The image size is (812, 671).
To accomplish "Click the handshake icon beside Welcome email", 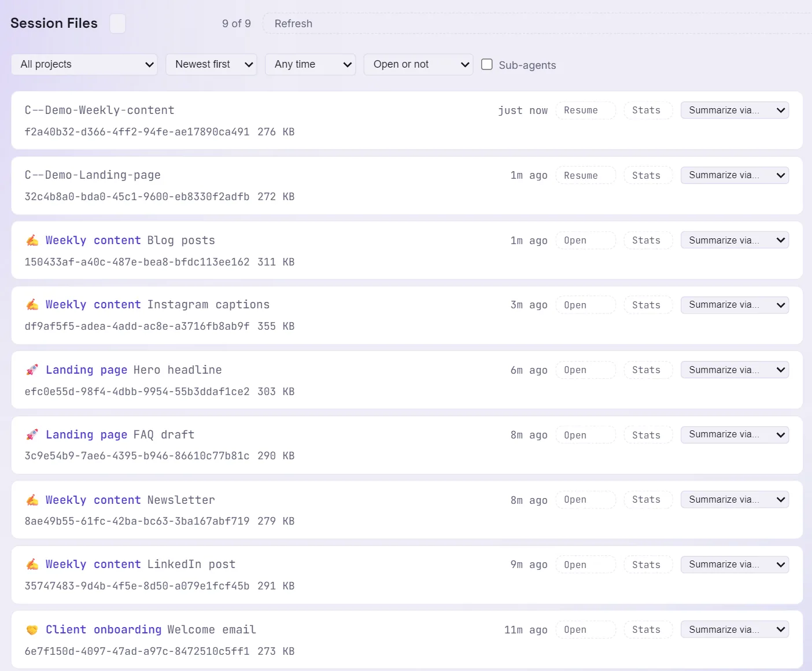I will pos(32,630).
